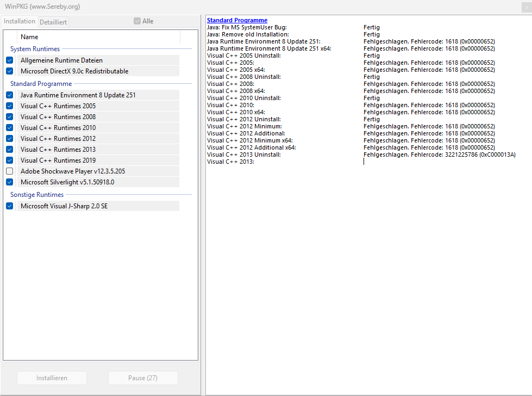Select Visual C++ Runtimes 2019 row
This screenshot has width=532, height=396.
tap(98, 160)
